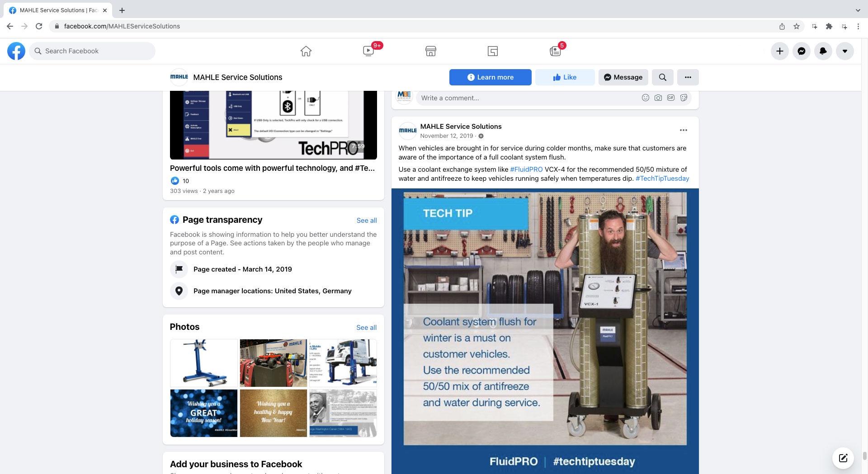This screenshot has height=474, width=868.
Task: See all Photos
Action: [367, 328]
